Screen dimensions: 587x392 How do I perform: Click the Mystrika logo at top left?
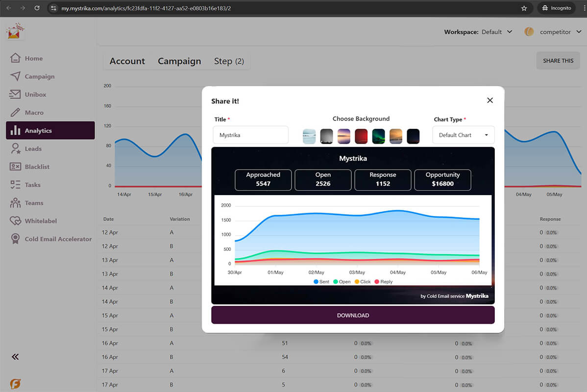[15, 31]
